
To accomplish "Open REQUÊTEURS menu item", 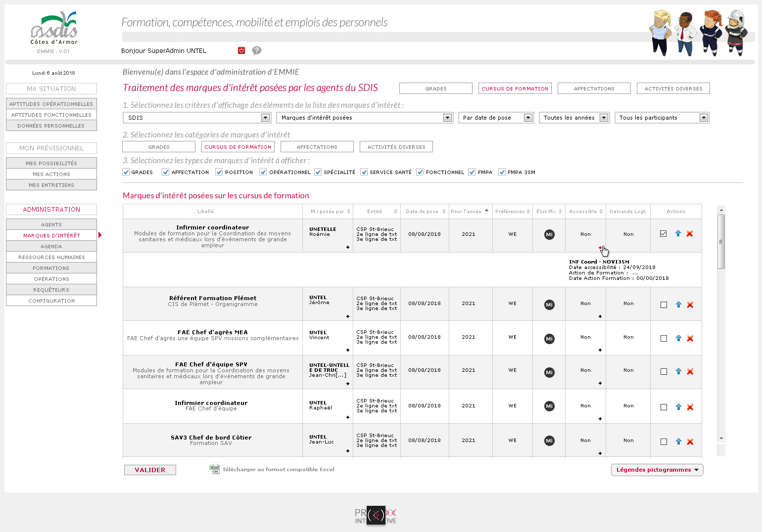I will [x=51, y=290].
